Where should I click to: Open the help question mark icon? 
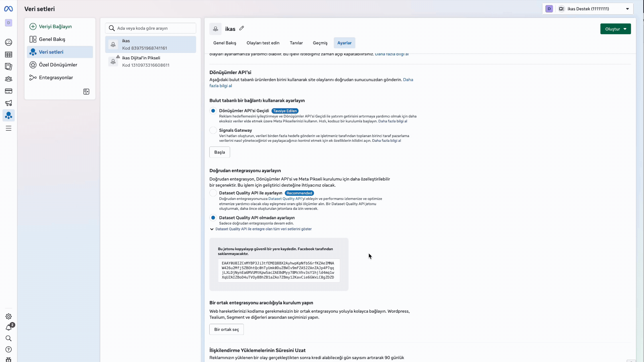[x=9, y=350]
